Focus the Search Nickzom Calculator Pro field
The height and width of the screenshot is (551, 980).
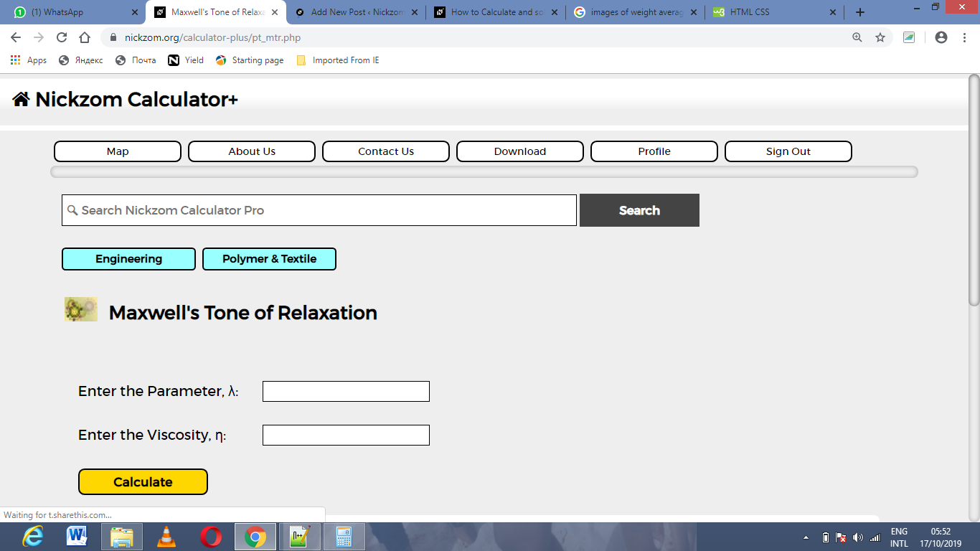(x=319, y=210)
